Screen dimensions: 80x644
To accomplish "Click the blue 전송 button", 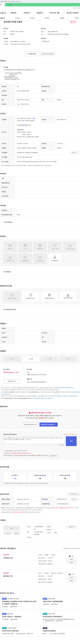I will [x=71, y=441].
